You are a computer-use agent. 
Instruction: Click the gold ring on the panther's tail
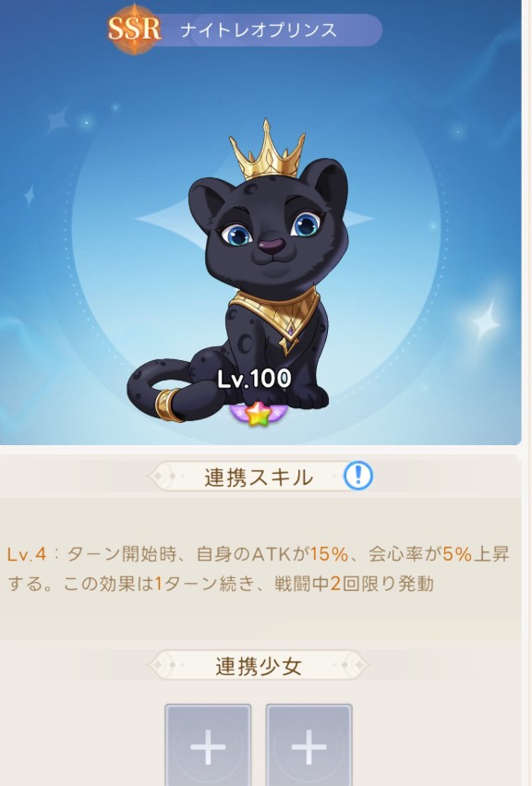[168, 405]
